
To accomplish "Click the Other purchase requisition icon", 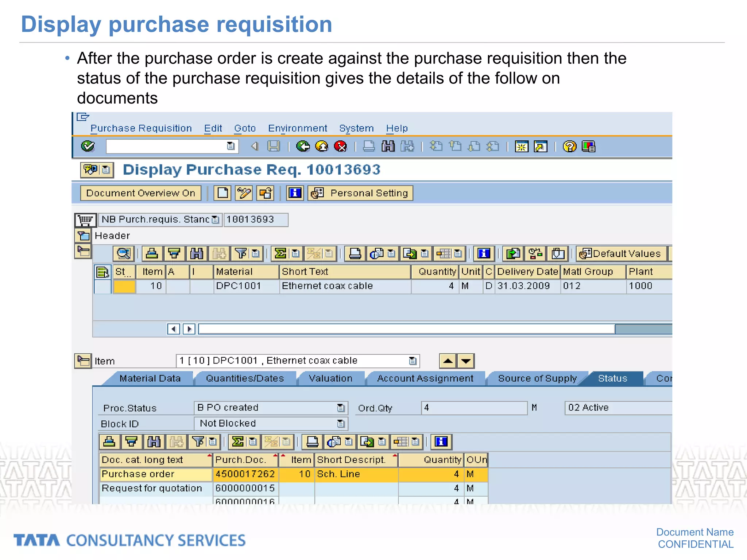I will (266, 193).
